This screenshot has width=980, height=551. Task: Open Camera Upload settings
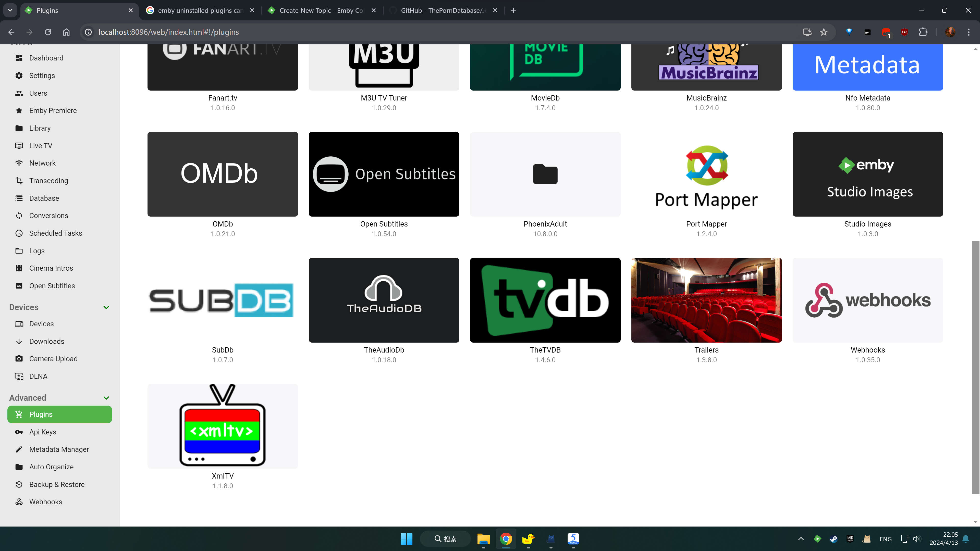tap(53, 358)
